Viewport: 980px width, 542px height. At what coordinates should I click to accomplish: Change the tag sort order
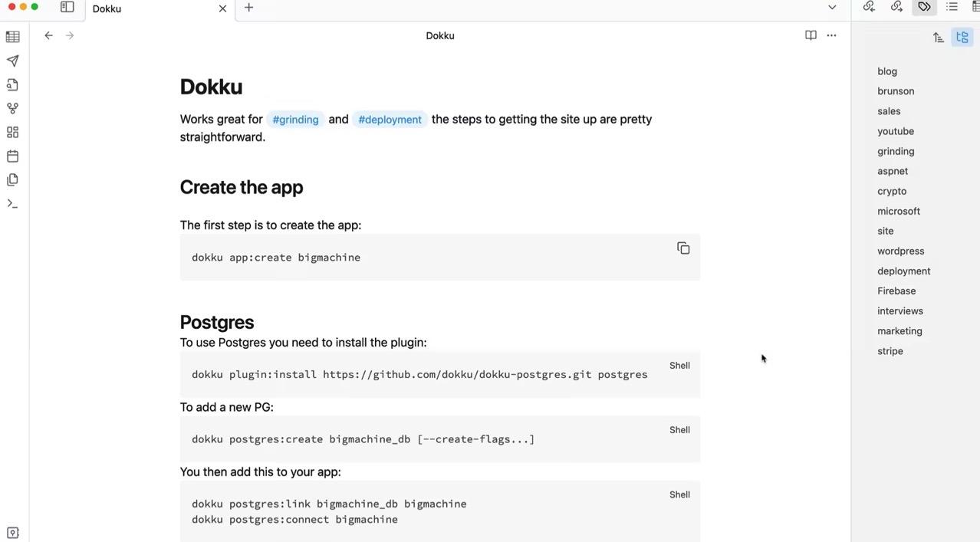pyautogui.click(x=938, y=37)
